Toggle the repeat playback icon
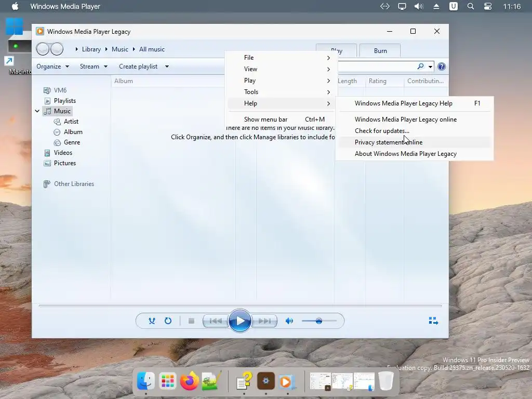Image resolution: width=532 pixels, height=399 pixels. (168, 321)
